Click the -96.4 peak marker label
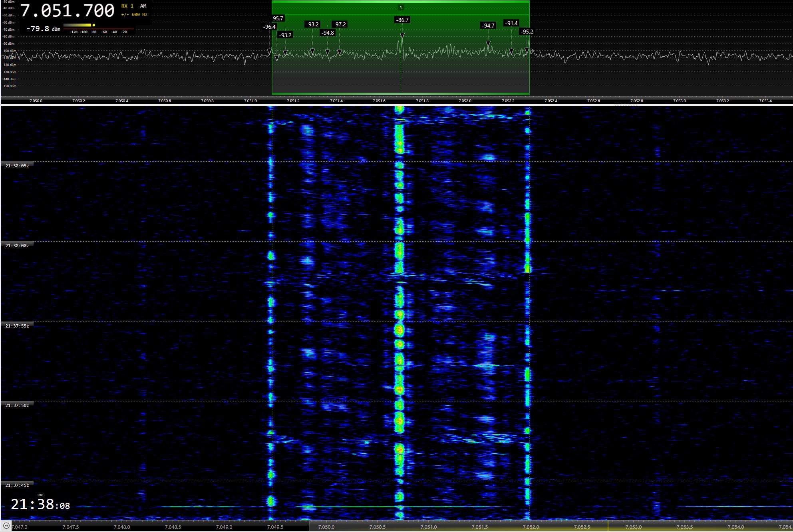 click(269, 27)
